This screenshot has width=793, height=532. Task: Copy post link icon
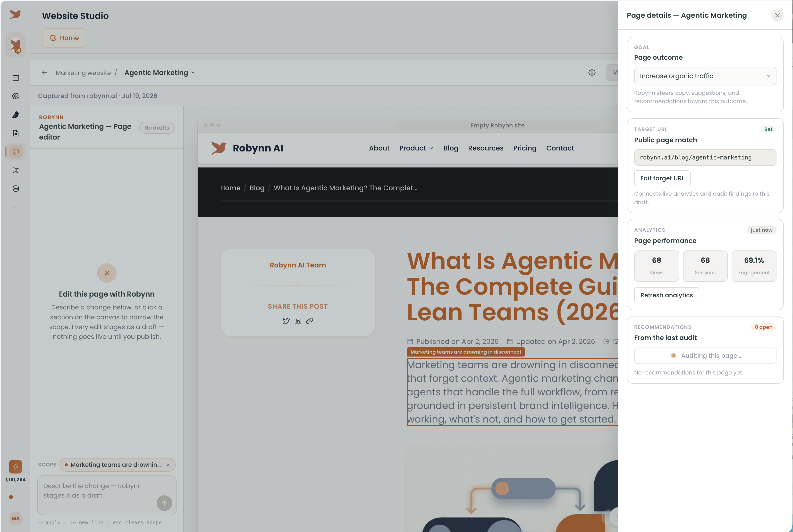pyautogui.click(x=310, y=321)
